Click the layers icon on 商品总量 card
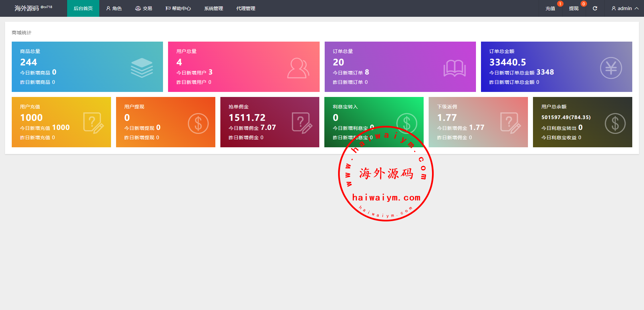Viewport: 644px width, 310px height. tap(142, 67)
